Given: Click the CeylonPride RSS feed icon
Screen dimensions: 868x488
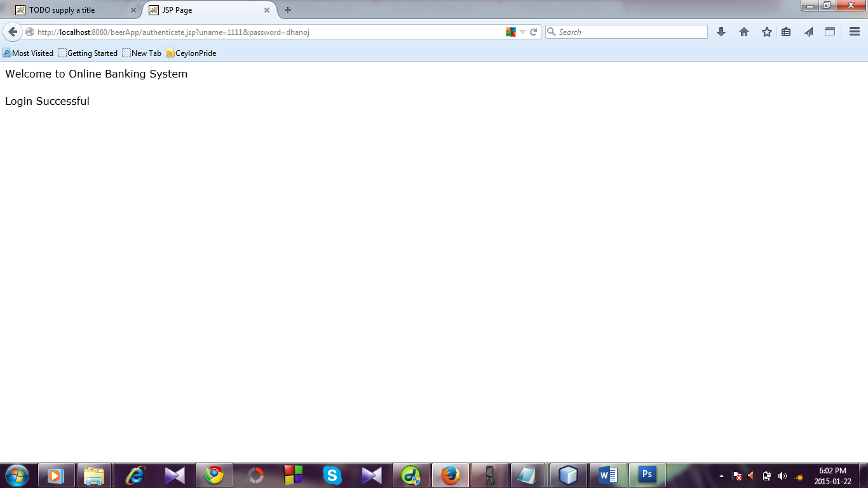Looking at the screenshot, I should click(x=169, y=53).
